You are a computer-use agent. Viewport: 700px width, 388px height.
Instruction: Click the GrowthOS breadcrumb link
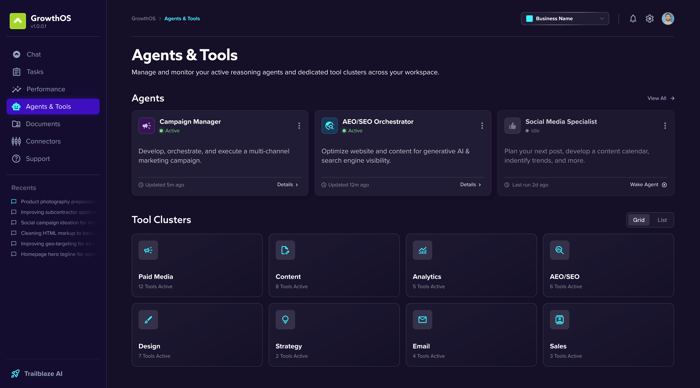143,19
